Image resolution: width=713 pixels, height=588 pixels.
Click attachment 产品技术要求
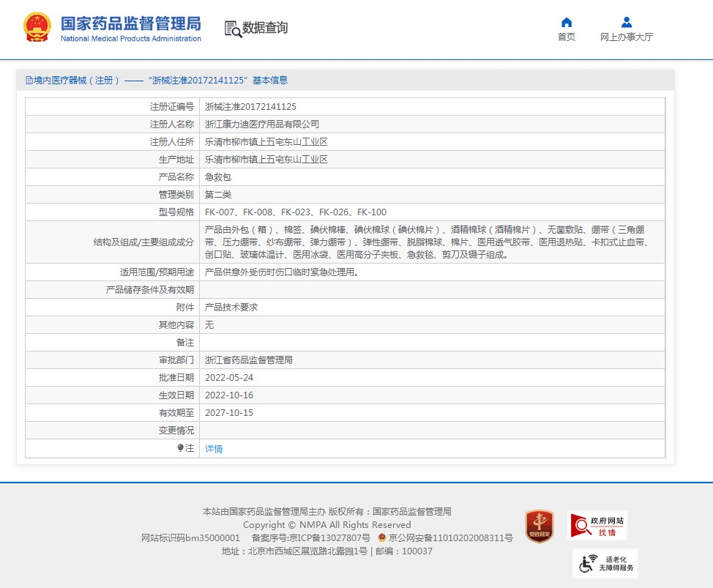click(x=231, y=308)
